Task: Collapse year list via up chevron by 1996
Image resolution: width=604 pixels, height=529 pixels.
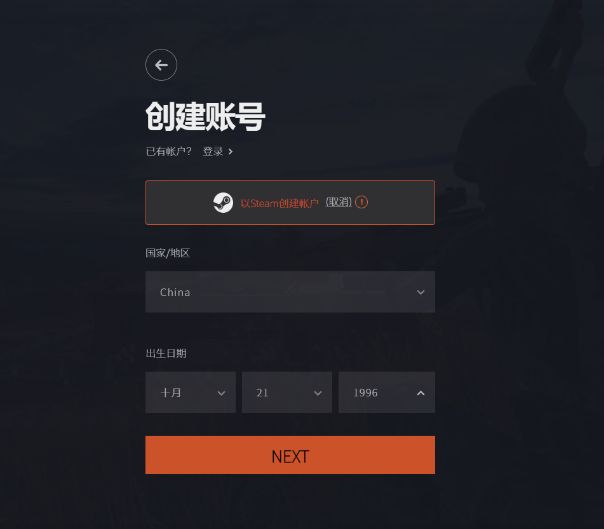Action: coord(421,393)
